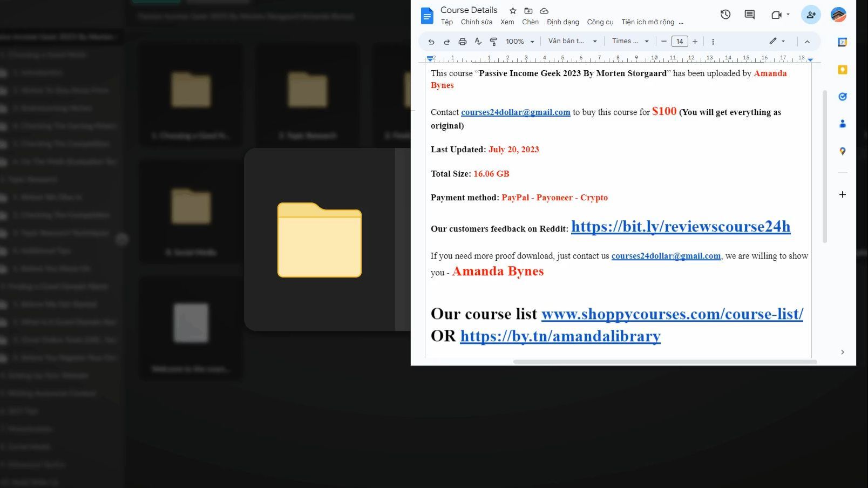This screenshot has height=488, width=868.
Task: Activate the paint format tool
Action: [493, 42]
